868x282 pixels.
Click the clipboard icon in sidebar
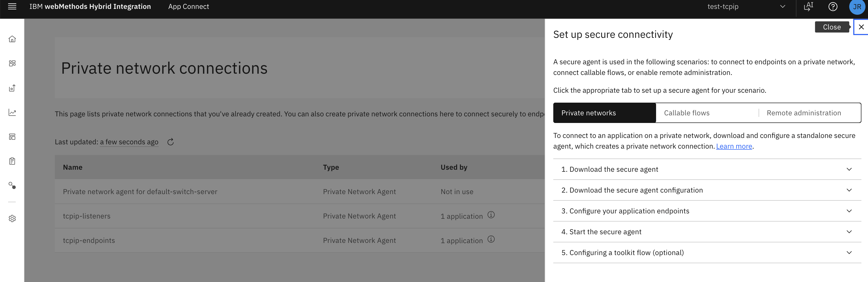click(x=12, y=161)
